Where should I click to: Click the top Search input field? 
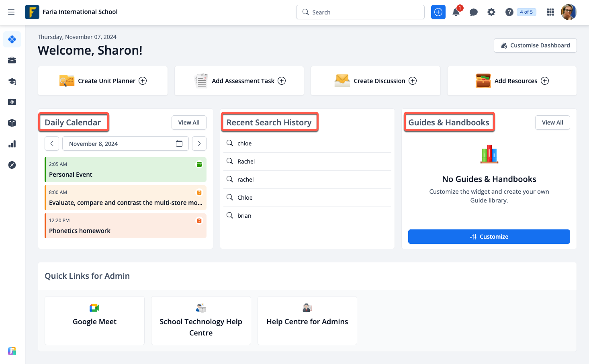360,12
